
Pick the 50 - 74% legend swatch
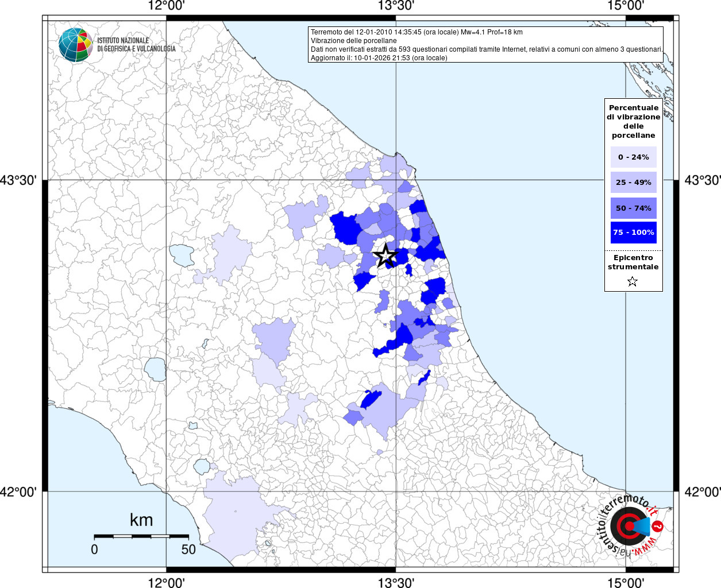click(633, 208)
